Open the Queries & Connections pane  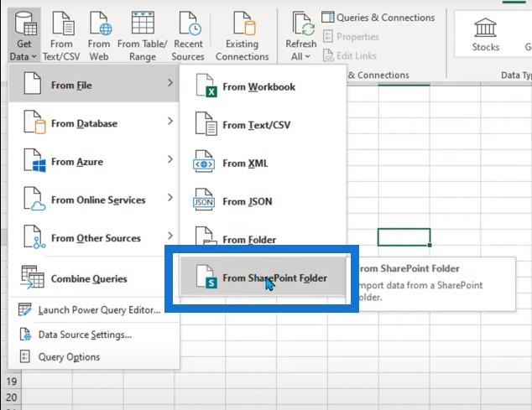point(377,18)
